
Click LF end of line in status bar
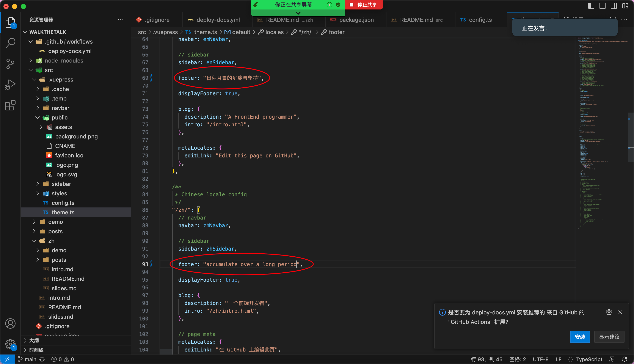pyautogui.click(x=558, y=359)
